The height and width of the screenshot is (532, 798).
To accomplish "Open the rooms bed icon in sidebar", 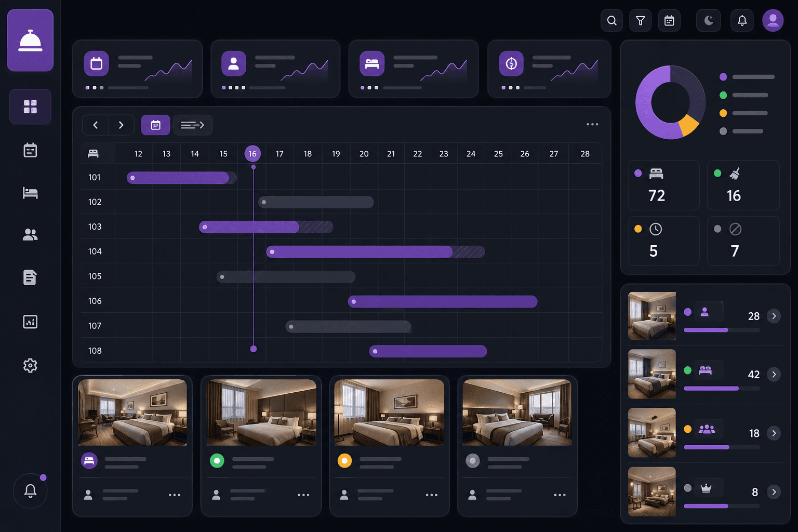I will point(30,193).
